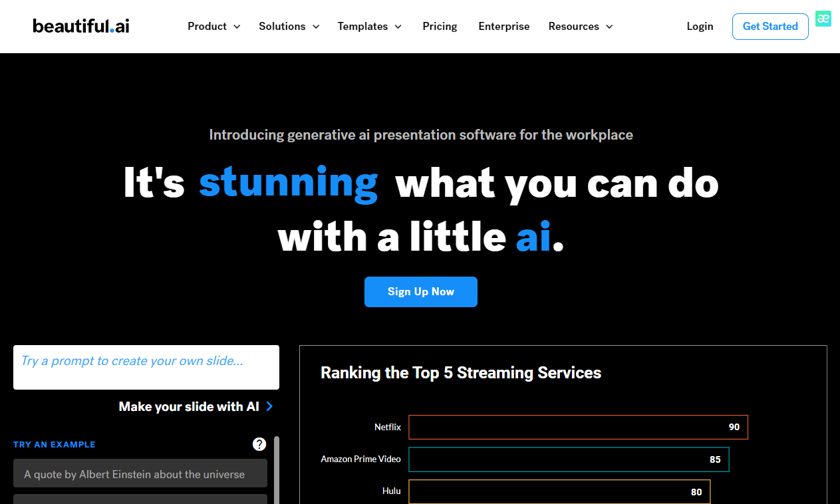Expand the Resources dropdown menu

tap(581, 27)
